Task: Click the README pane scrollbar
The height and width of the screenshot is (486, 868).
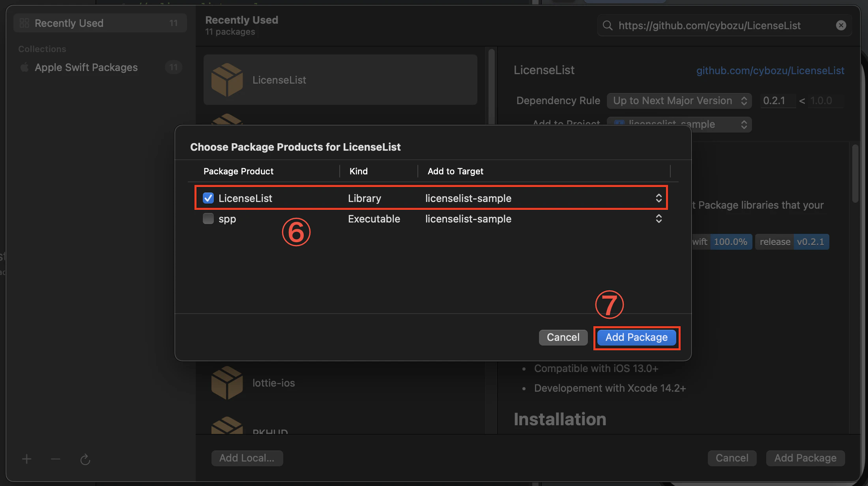Action: (855, 174)
